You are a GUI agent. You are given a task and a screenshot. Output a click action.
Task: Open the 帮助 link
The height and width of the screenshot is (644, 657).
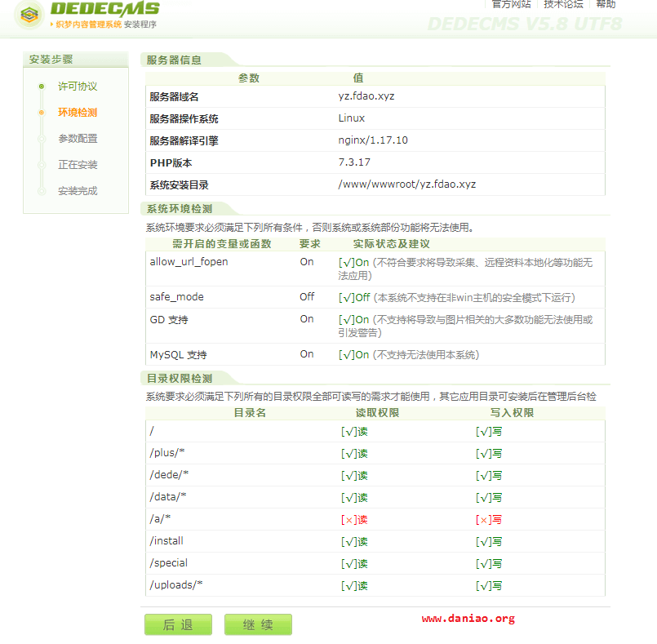pyautogui.click(x=606, y=4)
